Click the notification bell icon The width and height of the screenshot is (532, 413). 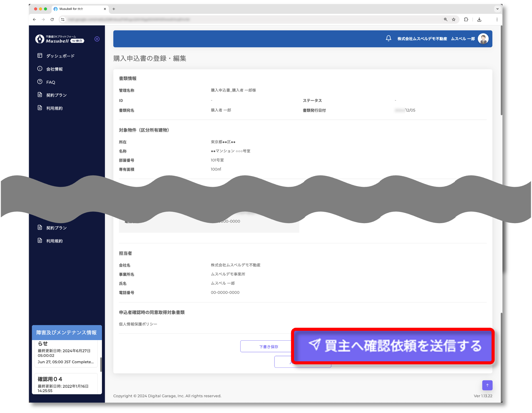[x=388, y=38]
